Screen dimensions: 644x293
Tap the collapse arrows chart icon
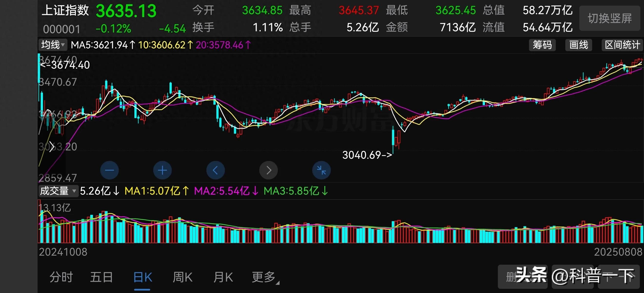[x=321, y=170]
